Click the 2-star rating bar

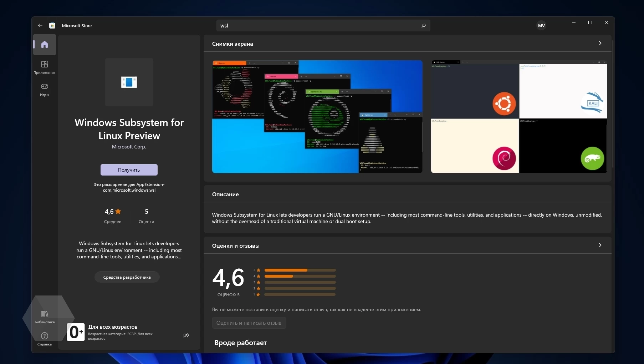pos(300,288)
